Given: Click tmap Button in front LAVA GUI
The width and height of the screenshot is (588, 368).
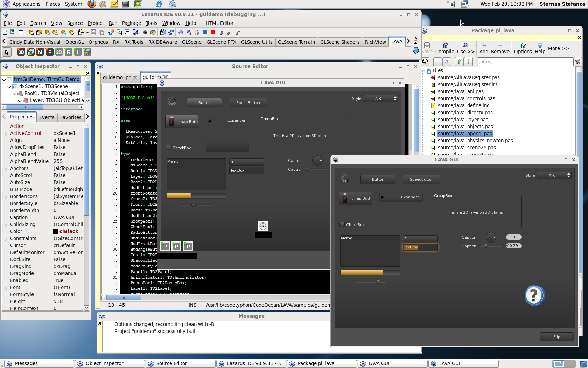Looking at the screenshot, I should point(355,198).
